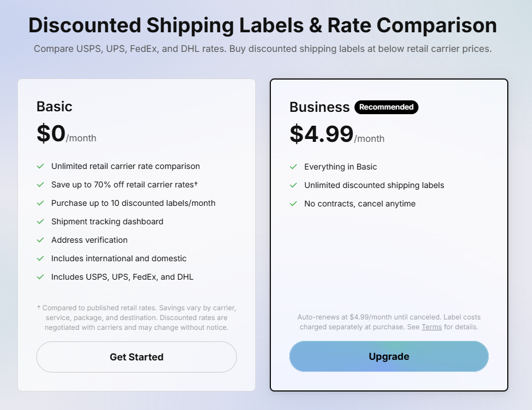Click the Discounted Shipping Labels heading

(x=266, y=25)
